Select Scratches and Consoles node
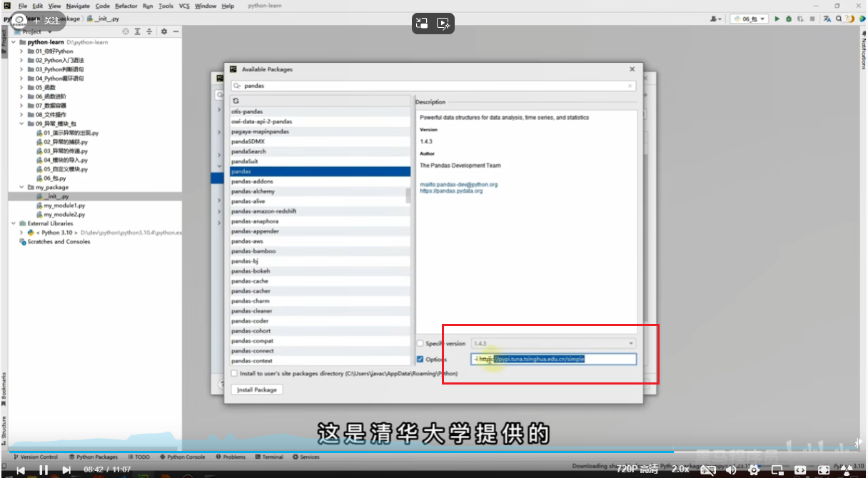This screenshot has width=868, height=478. click(x=59, y=242)
